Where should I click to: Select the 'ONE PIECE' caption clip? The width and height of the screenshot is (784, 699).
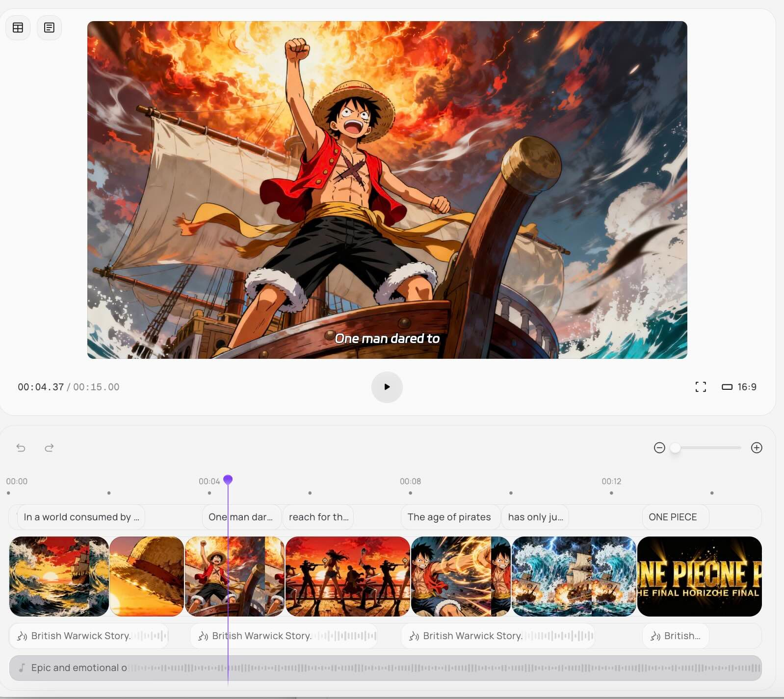tap(673, 517)
